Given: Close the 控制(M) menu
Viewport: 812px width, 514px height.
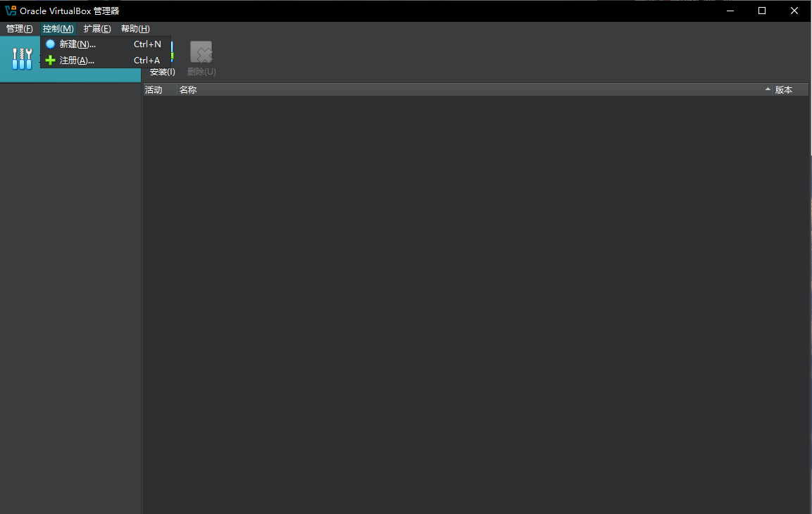Looking at the screenshot, I should [58, 29].
